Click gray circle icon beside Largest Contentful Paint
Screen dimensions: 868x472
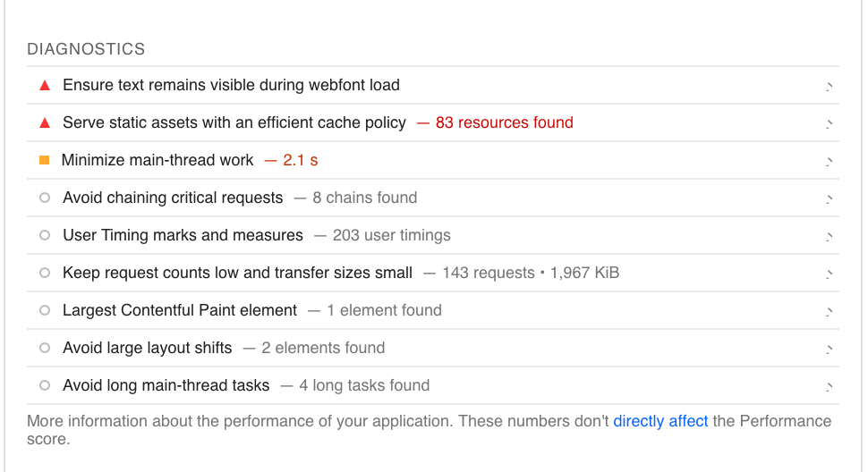[x=45, y=310]
